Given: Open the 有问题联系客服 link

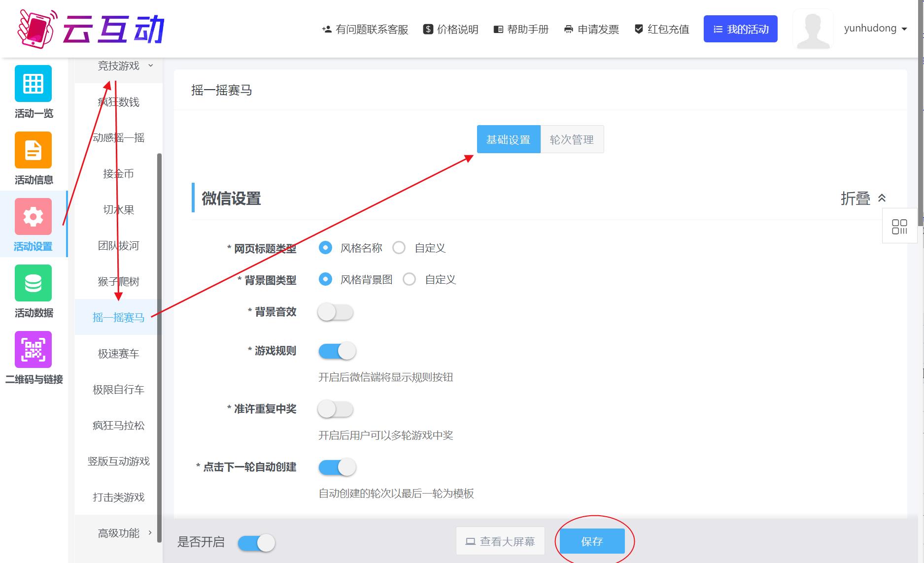Looking at the screenshot, I should tap(365, 30).
